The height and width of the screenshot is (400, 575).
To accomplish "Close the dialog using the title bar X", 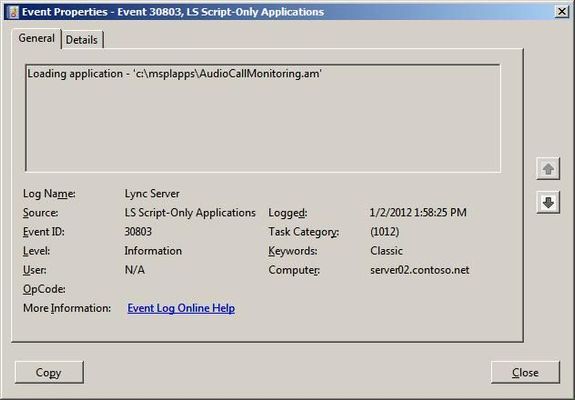I will (x=562, y=12).
